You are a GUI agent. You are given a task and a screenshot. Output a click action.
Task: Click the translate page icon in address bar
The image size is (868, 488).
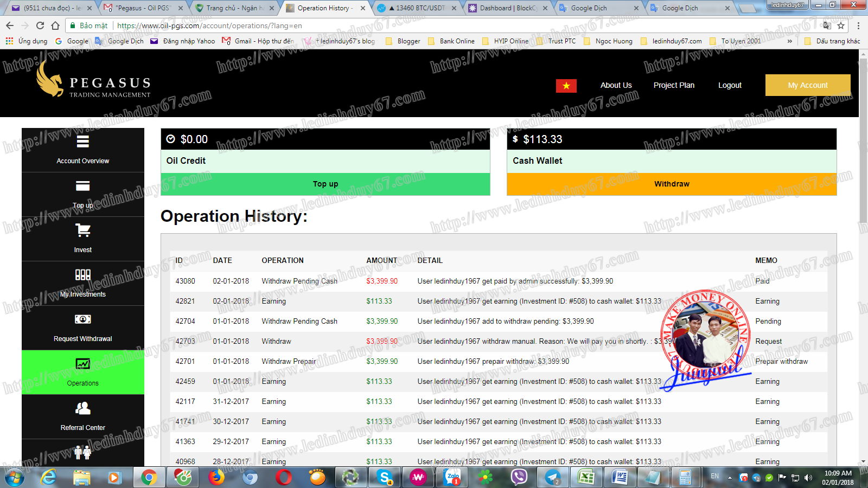tap(827, 25)
